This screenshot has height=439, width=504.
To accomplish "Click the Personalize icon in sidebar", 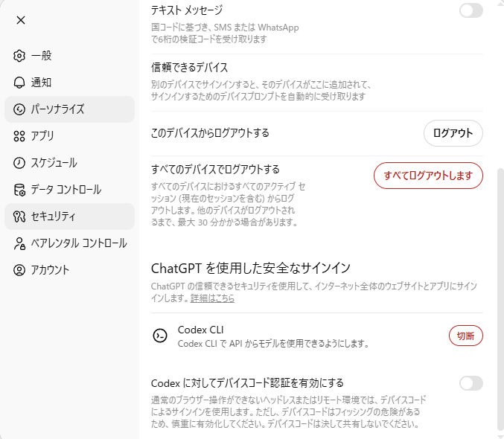I will pos(19,109).
